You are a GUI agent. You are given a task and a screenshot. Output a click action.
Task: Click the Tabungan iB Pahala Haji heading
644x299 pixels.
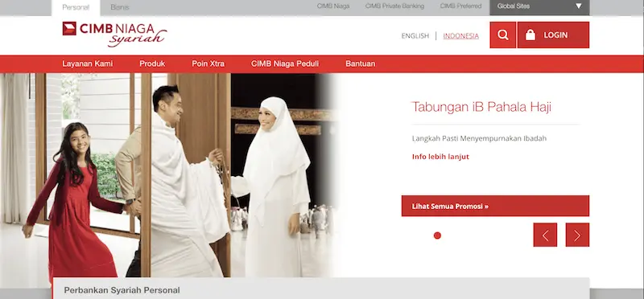pyautogui.click(x=481, y=107)
